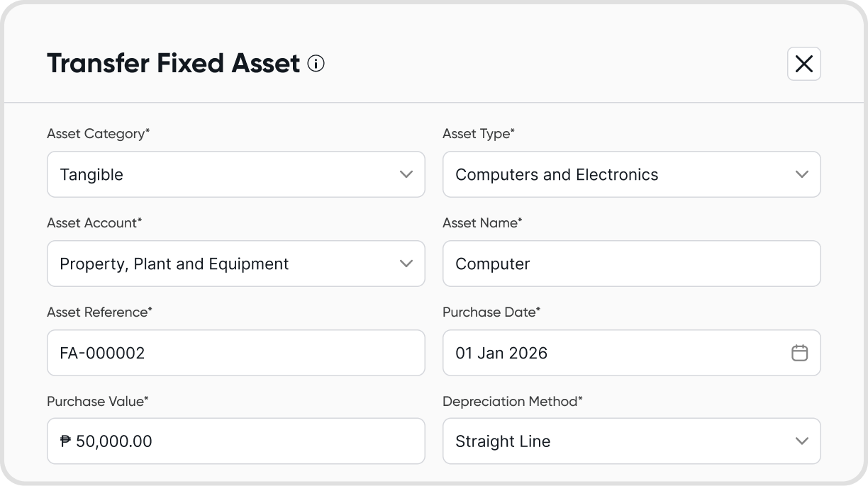Click the info icon beside Transfer Fixed Asset

point(316,64)
